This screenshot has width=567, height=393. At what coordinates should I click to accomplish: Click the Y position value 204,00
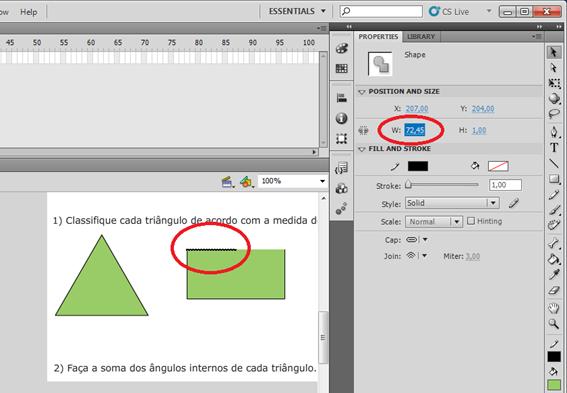[x=483, y=108]
